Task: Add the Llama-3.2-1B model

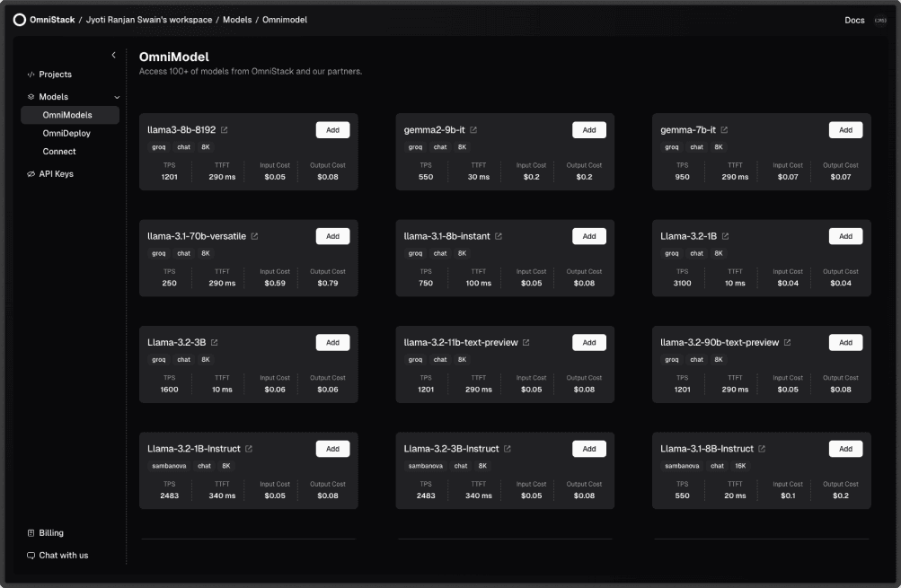Action: pyautogui.click(x=845, y=236)
